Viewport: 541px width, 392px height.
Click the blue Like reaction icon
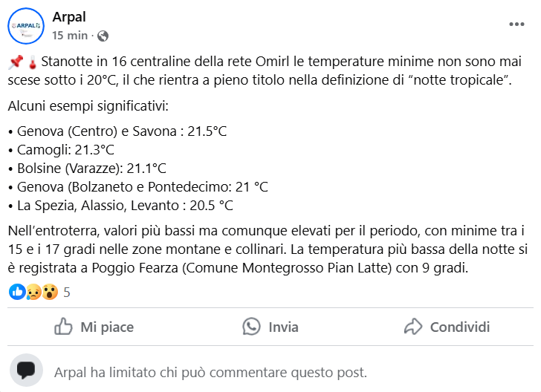[x=17, y=292]
